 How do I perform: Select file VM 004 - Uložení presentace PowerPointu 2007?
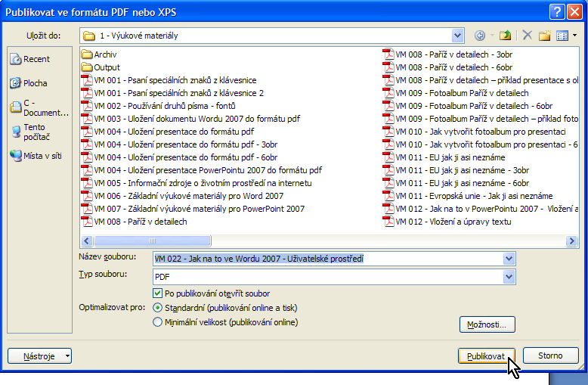(202, 170)
